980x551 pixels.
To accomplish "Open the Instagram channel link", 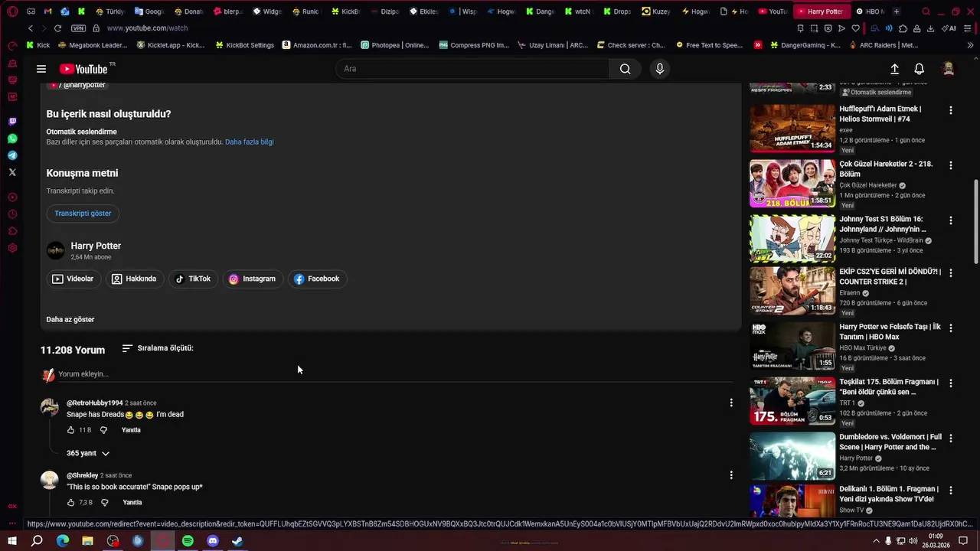I will point(252,279).
